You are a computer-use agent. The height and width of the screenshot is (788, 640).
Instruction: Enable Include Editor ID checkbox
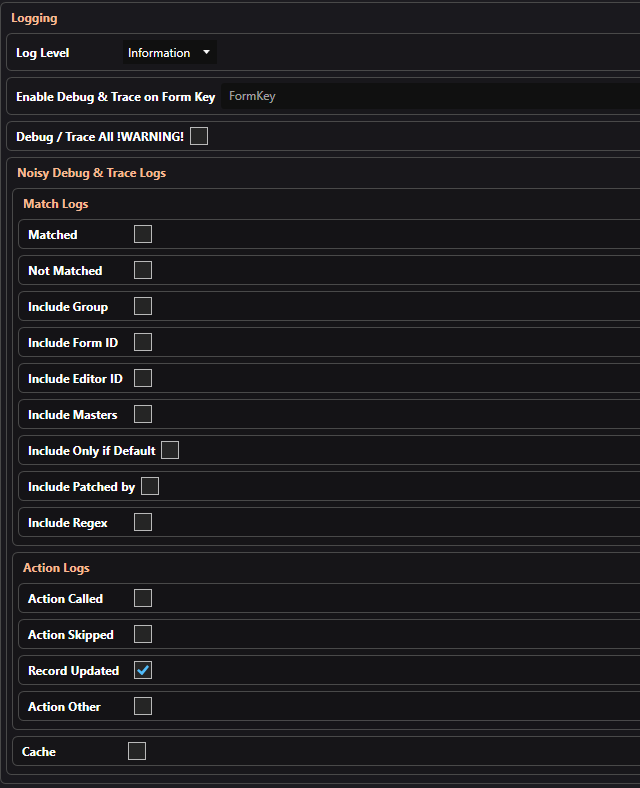pos(143,378)
